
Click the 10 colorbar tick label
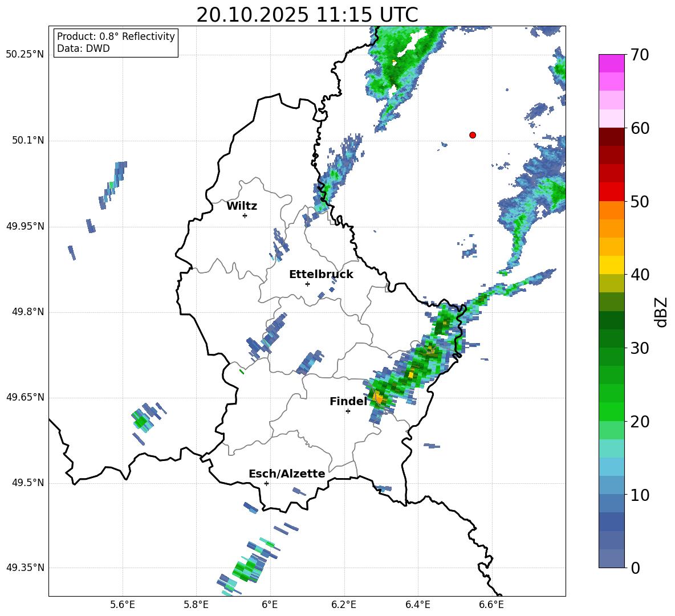tap(640, 495)
